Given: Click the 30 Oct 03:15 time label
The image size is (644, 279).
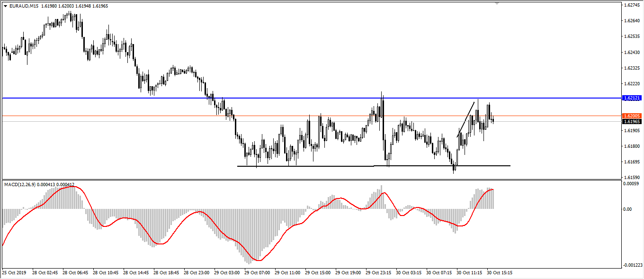Looking at the screenshot, I should coord(409,273).
